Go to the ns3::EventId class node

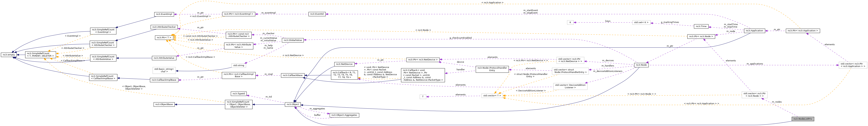(317, 14)
